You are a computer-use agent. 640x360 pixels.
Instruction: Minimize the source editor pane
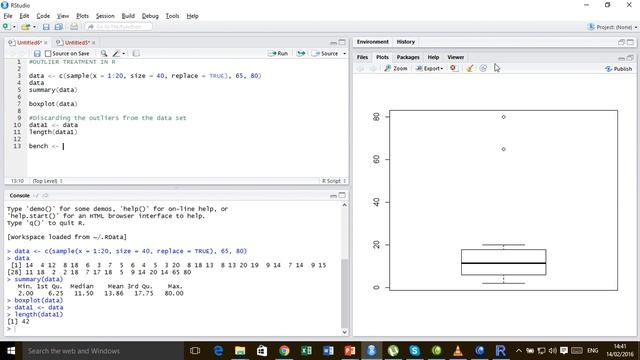pyautogui.click(x=333, y=42)
